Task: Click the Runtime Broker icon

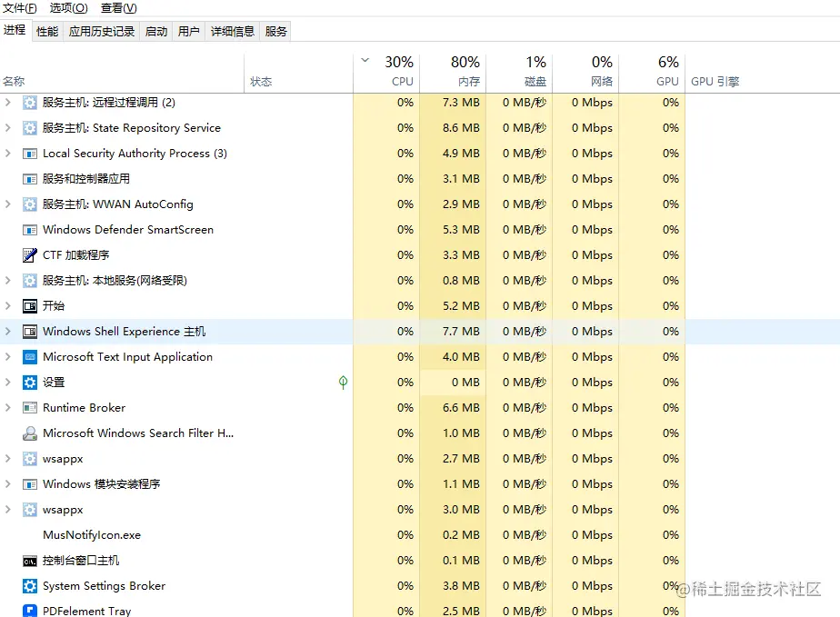Action: click(30, 408)
